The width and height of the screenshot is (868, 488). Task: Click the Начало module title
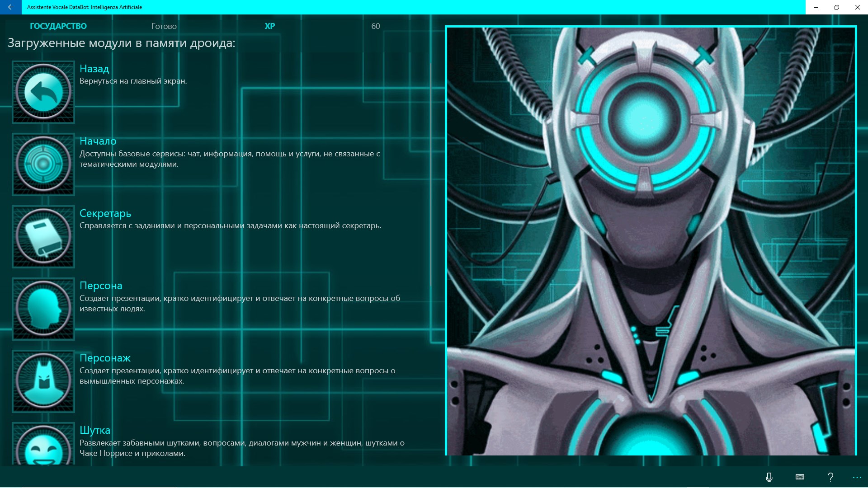98,141
